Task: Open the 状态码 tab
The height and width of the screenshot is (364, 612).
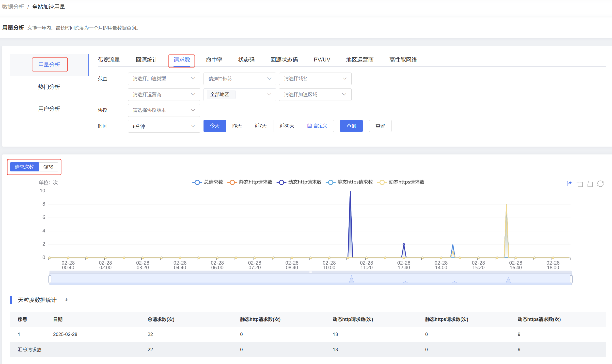Action: coord(246,60)
